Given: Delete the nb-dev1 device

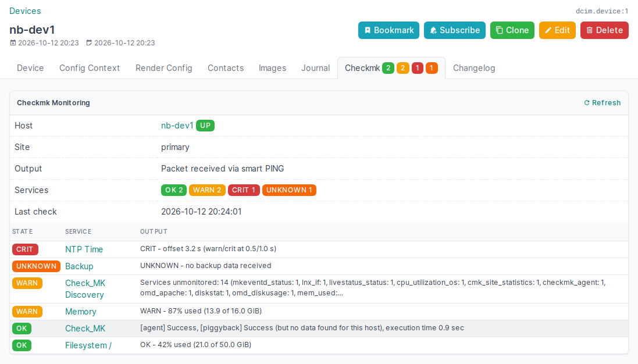Looking at the screenshot, I should click(x=604, y=30).
